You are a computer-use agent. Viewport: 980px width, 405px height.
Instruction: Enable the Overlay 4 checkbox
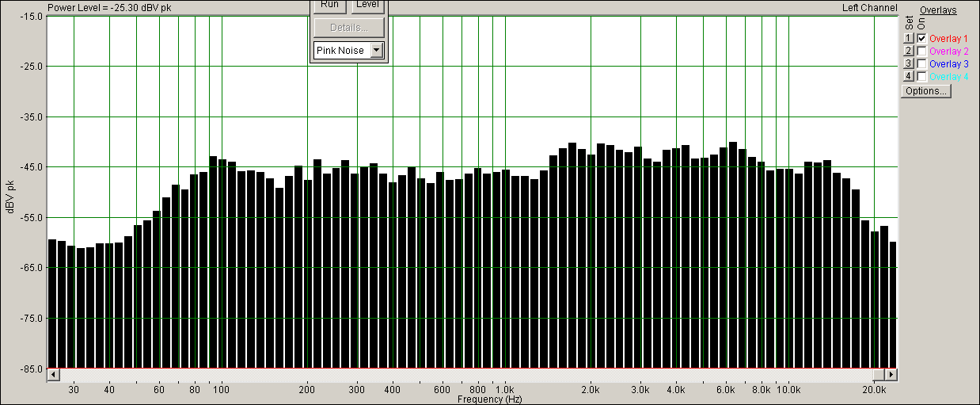tap(921, 77)
